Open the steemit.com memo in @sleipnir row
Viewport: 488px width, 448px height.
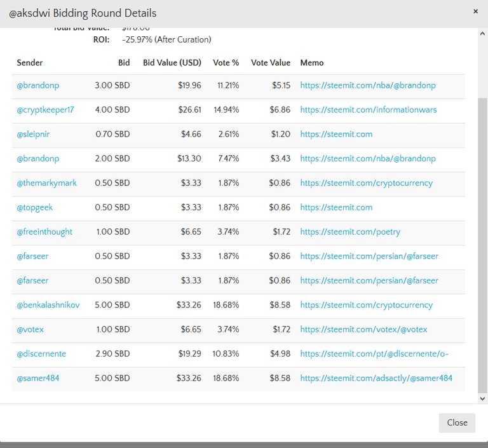tap(336, 134)
